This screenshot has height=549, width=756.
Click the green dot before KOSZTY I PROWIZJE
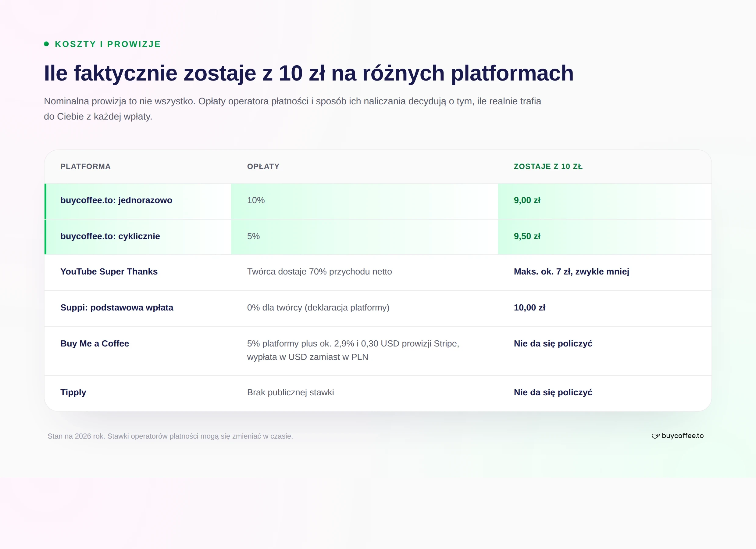[46, 44]
